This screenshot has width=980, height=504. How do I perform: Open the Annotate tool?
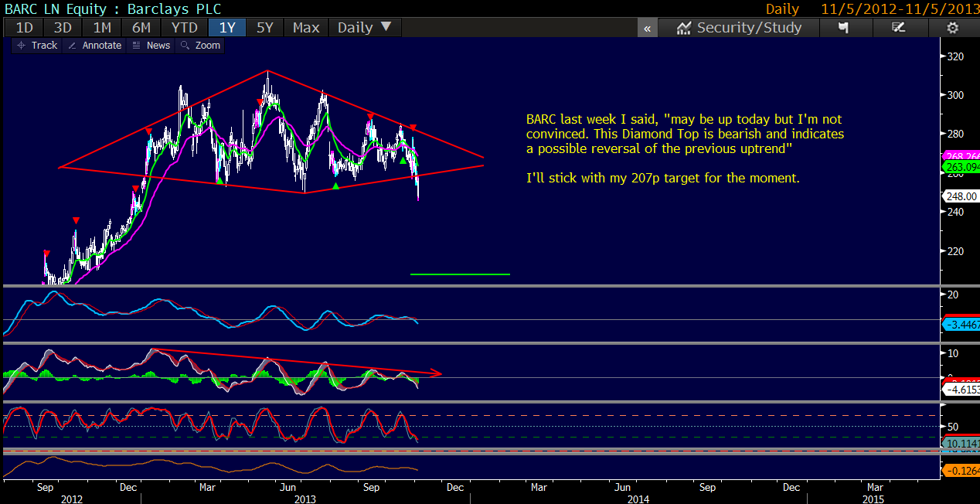(x=94, y=46)
